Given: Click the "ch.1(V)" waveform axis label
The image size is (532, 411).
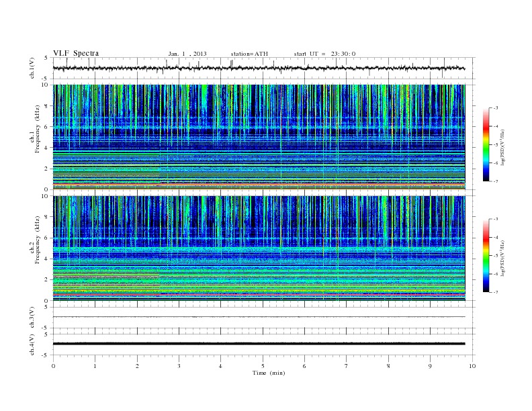Looking at the screenshot, I should coord(32,68).
